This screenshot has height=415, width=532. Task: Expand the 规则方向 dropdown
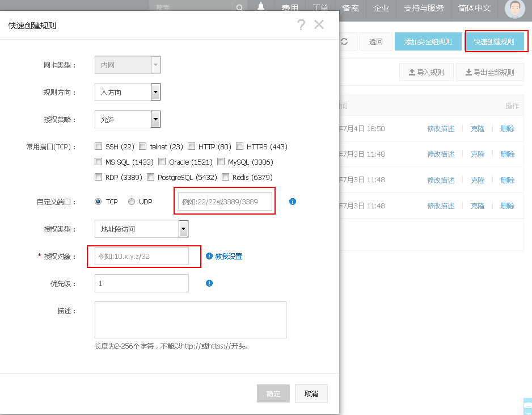155,92
